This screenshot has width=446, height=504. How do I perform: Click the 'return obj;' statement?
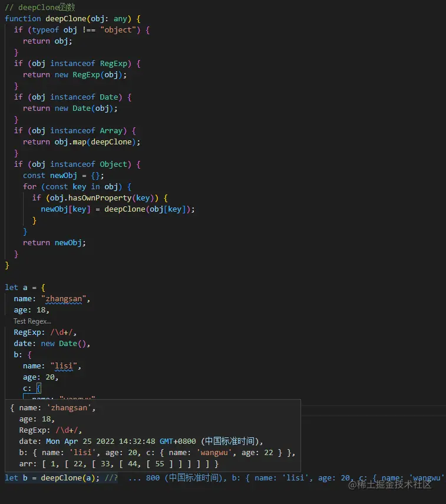coord(48,41)
